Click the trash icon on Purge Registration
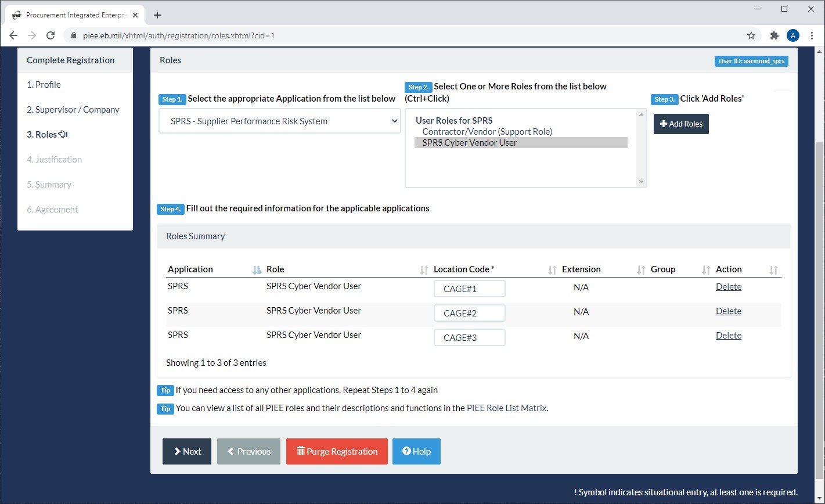The height and width of the screenshot is (504, 825). click(x=301, y=451)
